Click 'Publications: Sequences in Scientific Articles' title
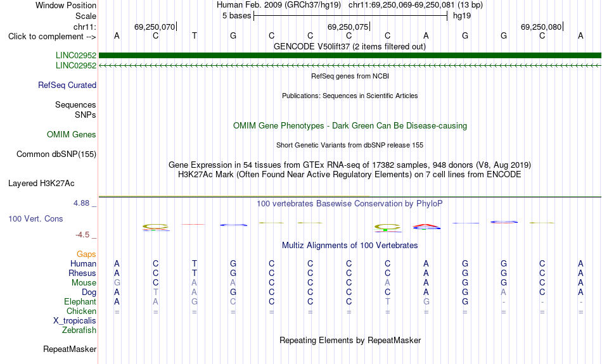Image resolution: width=602 pixels, height=364 pixels. click(x=350, y=96)
